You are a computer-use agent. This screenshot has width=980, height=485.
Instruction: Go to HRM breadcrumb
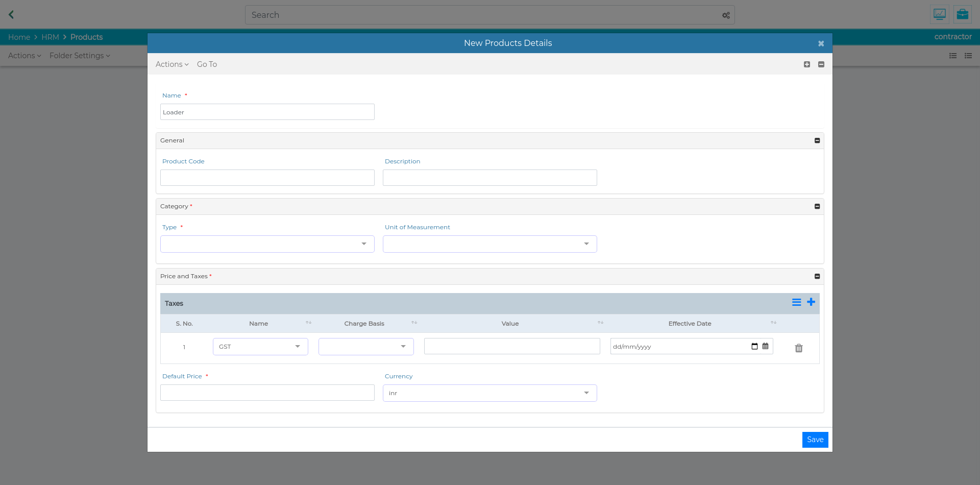(x=50, y=37)
